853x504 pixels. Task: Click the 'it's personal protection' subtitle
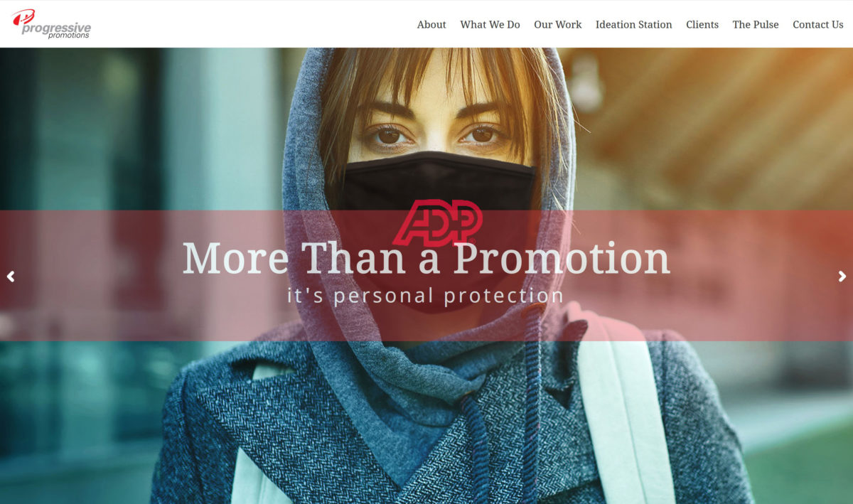[x=425, y=295]
